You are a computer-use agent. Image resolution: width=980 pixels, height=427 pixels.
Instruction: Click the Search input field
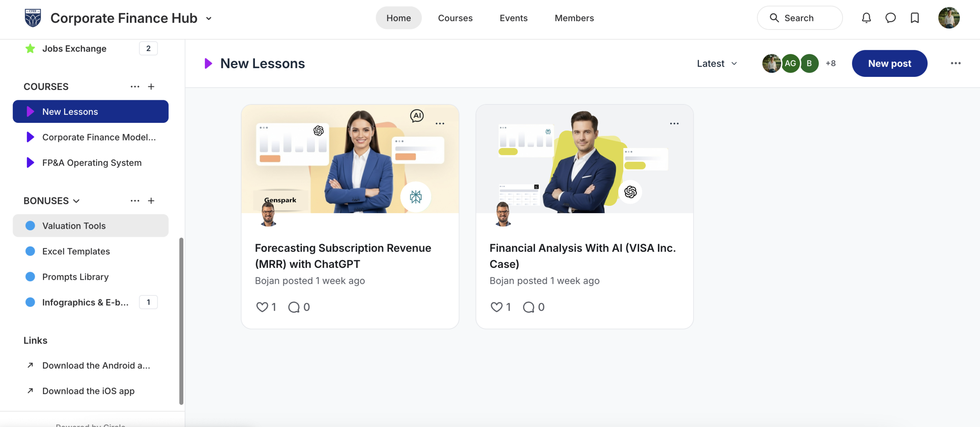(x=799, y=18)
